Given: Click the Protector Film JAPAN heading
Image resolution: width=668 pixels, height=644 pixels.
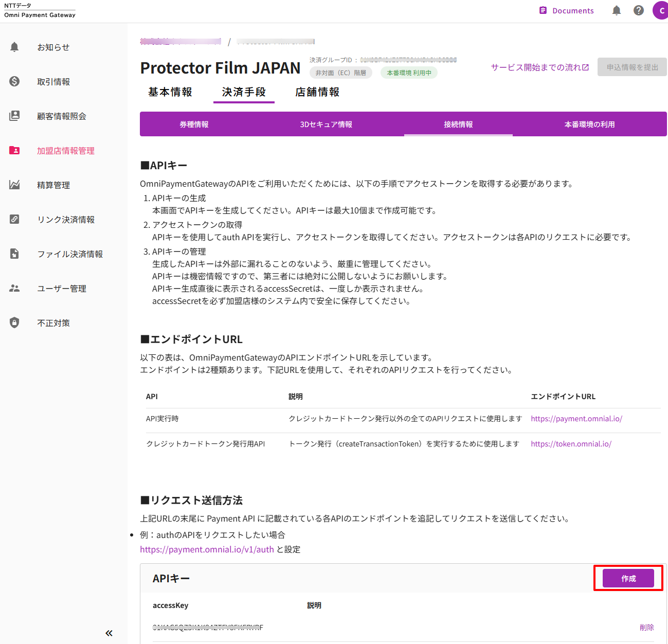Looking at the screenshot, I should (x=220, y=68).
